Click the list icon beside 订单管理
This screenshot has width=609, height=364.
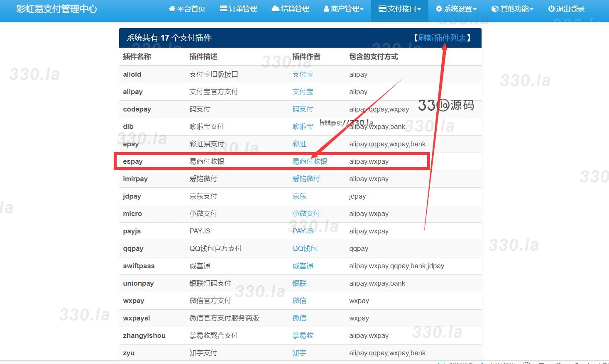click(x=223, y=9)
